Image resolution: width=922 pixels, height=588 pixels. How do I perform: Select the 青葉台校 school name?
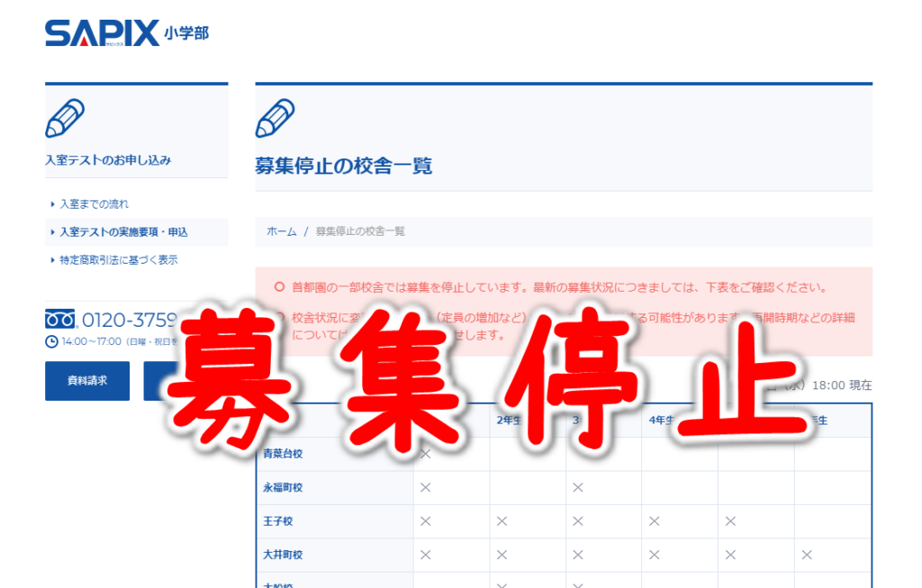pyautogui.click(x=284, y=454)
